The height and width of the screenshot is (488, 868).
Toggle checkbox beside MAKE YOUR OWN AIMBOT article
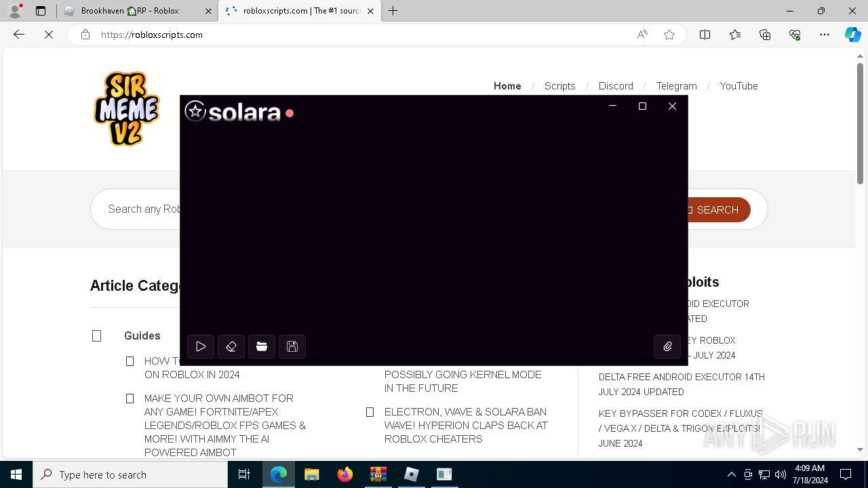130,399
